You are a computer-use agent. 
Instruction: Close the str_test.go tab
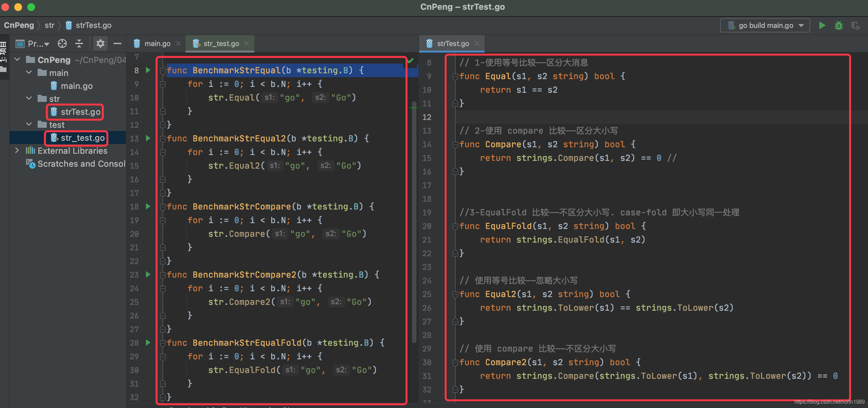pos(246,43)
